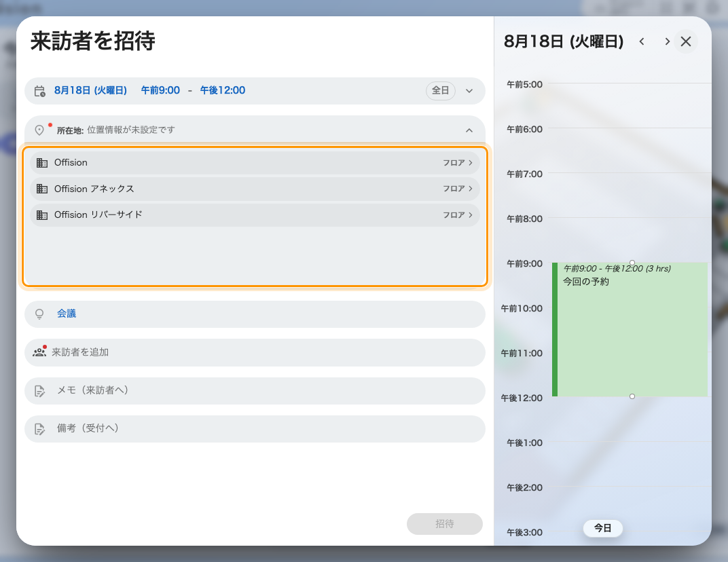This screenshot has height=562, width=728.
Task: Click the 招待 invite button
Action: 444,524
